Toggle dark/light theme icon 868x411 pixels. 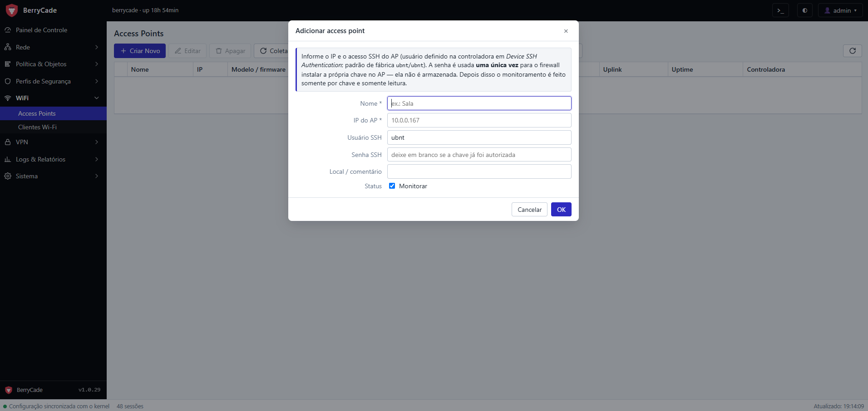tap(804, 10)
